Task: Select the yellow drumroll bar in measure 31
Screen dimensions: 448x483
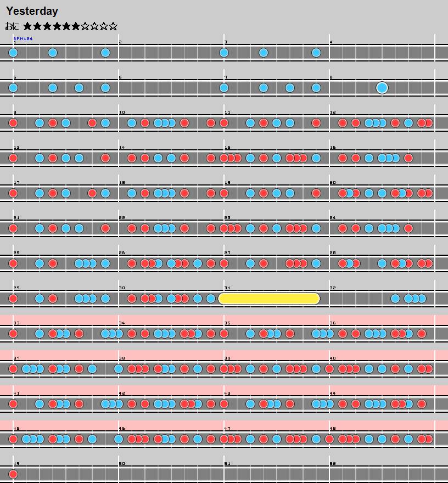Action: [269, 299]
